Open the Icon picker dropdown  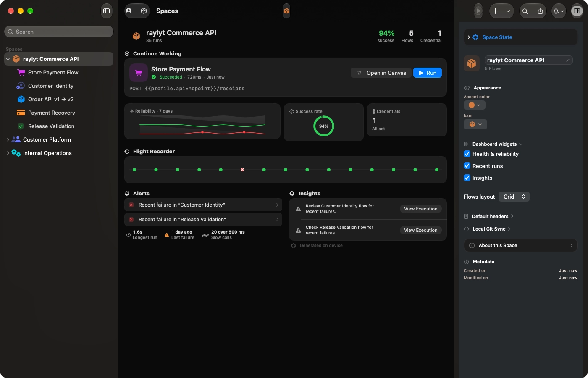click(475, 124)
